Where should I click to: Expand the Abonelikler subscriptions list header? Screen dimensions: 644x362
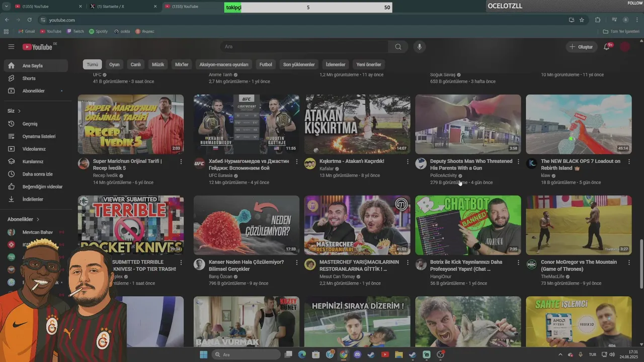pos(24,219)
